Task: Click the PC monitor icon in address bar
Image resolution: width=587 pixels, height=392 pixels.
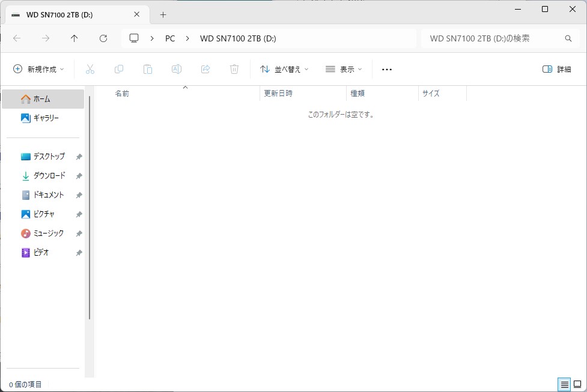Action: pyautogui.click(x=134, y=38)
